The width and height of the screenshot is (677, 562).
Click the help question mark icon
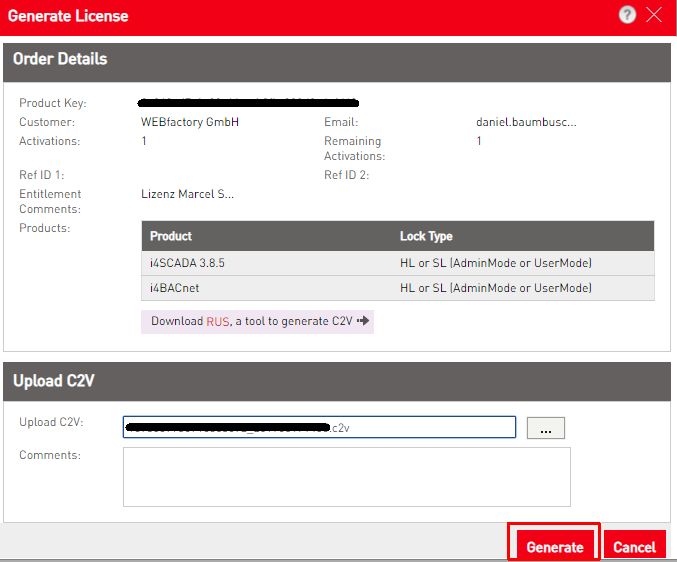point(627,15)
